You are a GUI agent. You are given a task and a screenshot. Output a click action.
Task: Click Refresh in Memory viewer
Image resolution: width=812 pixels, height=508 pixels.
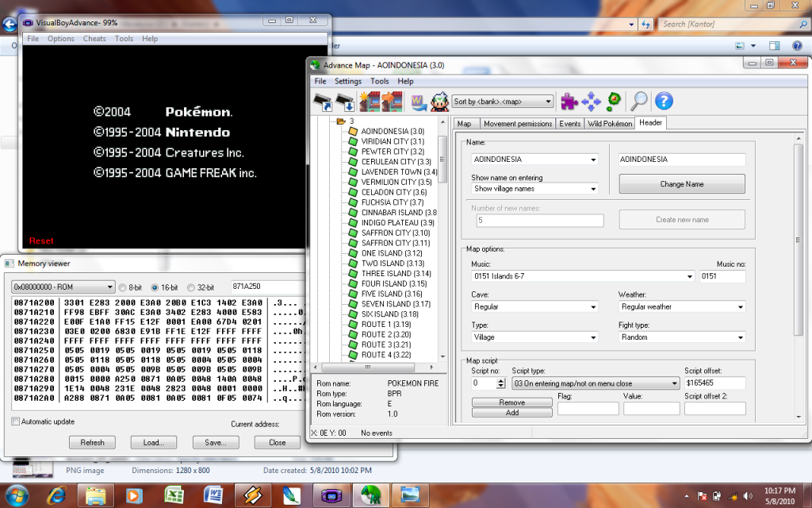[x=92, y=443]
